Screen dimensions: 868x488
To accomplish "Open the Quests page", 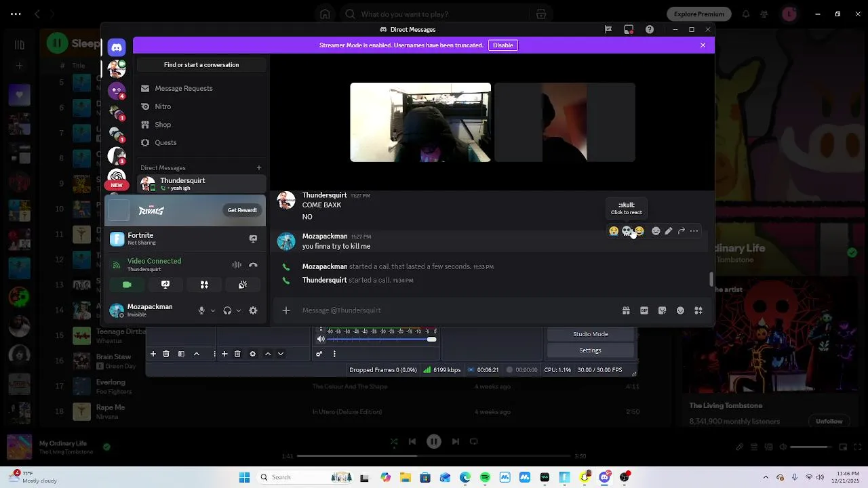I will [201, 142].
